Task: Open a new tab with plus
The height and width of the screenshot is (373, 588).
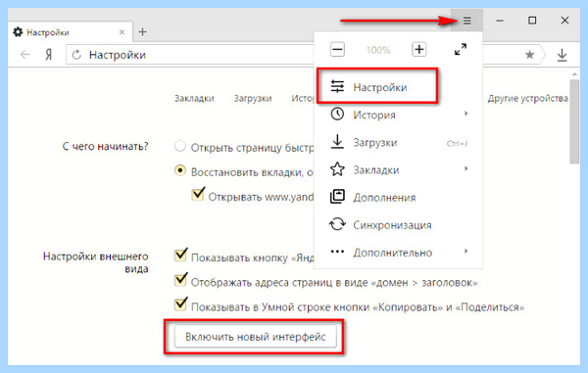Action: 142,32
